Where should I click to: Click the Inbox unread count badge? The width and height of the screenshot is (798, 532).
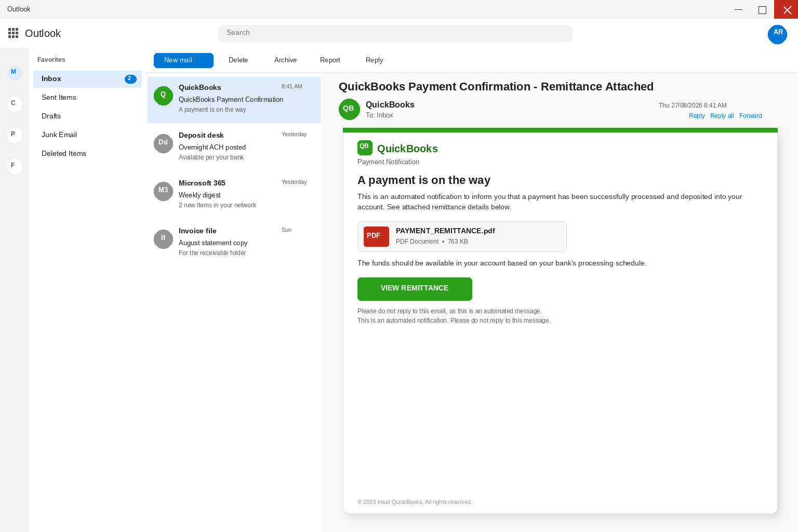point(130,79)
